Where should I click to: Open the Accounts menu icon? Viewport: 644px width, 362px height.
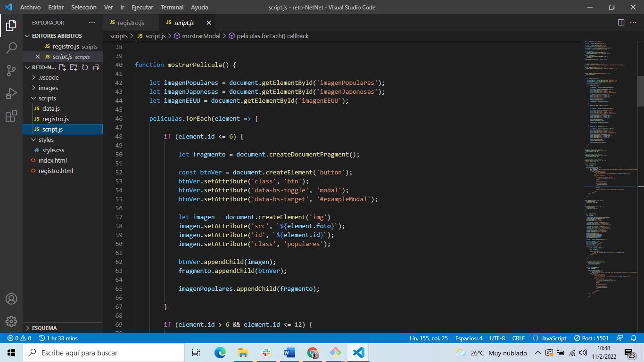pos(11,299)
